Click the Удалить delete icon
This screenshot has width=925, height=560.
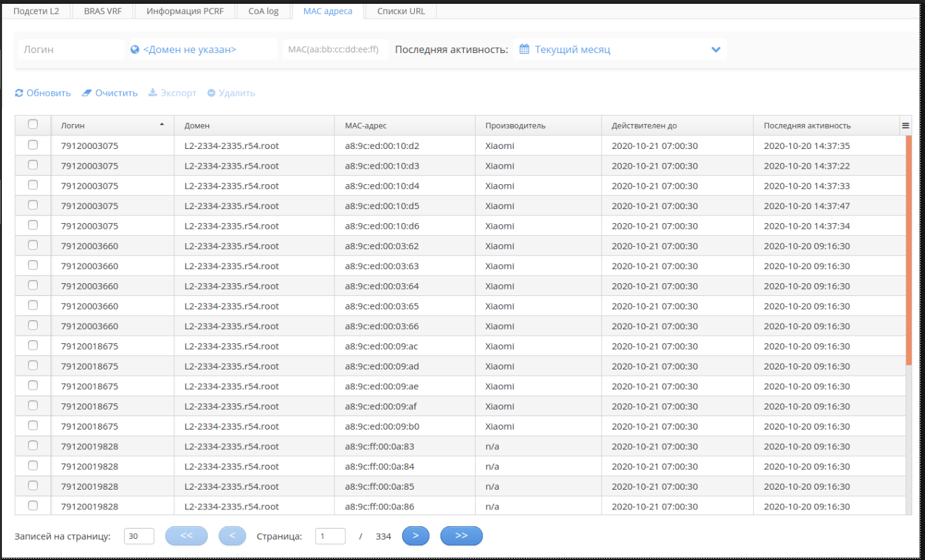click(212, 93)
